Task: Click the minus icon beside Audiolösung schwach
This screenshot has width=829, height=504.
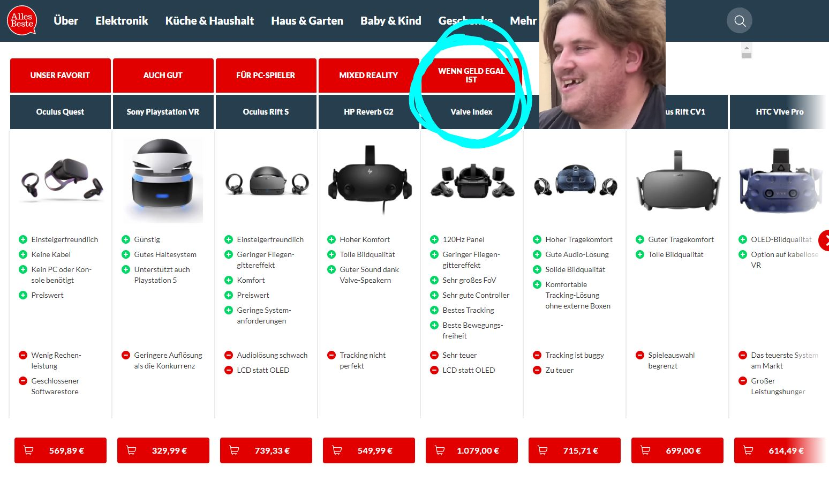Action: [x=229, y=355]
